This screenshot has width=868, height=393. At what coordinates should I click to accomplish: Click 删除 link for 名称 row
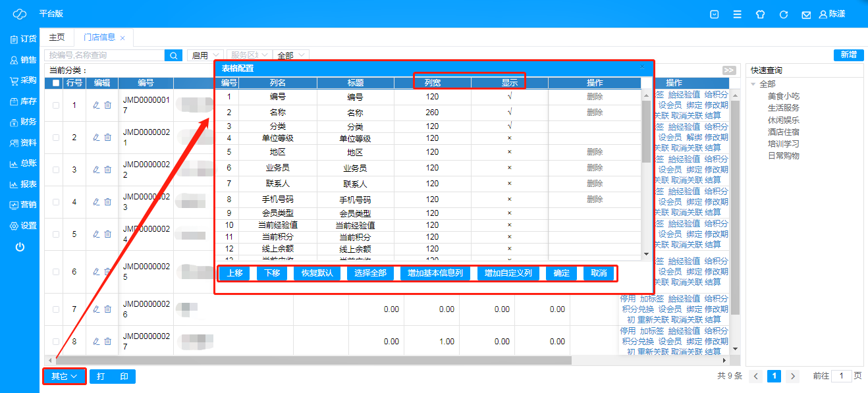[595, 113]
